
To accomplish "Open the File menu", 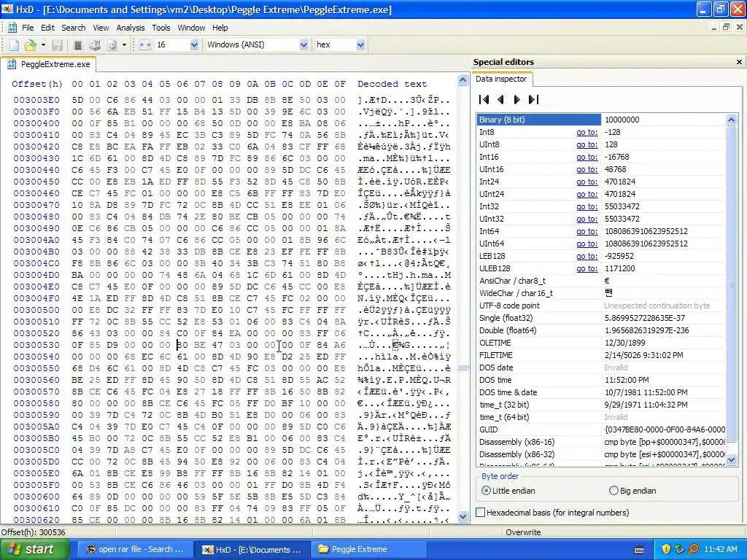I will coord(28,28).
